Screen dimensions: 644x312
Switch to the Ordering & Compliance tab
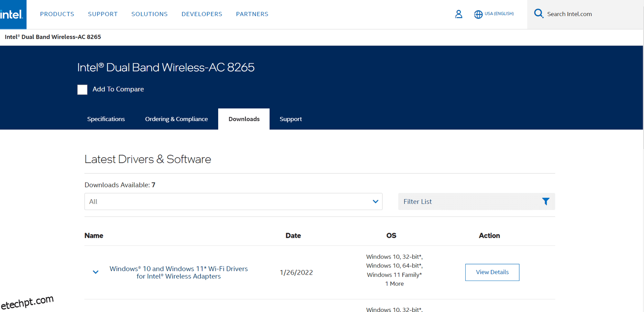pos(176,119)
